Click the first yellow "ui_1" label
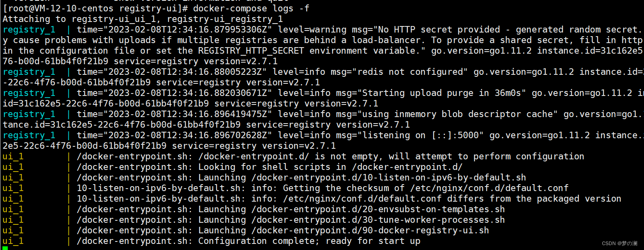This screenshot has width=644, height=250. [x=13, y=157]
